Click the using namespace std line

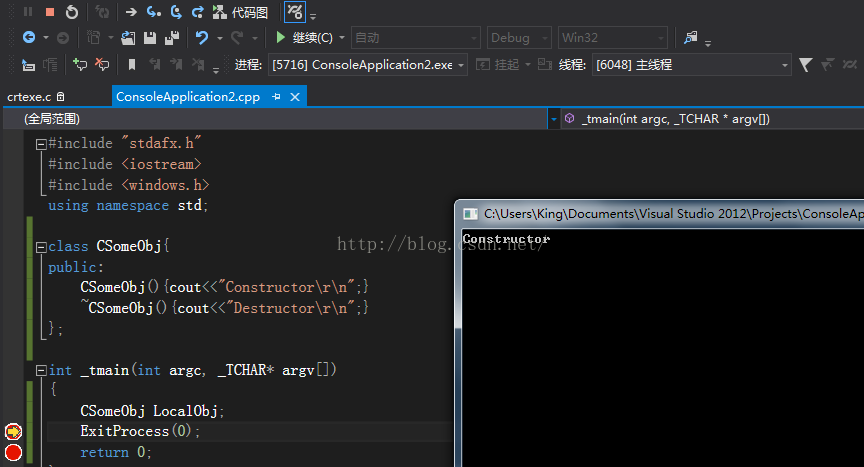[128, 205]
